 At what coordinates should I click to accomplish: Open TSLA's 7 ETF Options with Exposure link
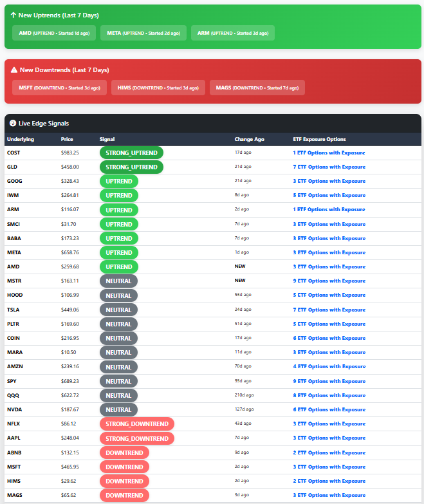pos(329,310)
